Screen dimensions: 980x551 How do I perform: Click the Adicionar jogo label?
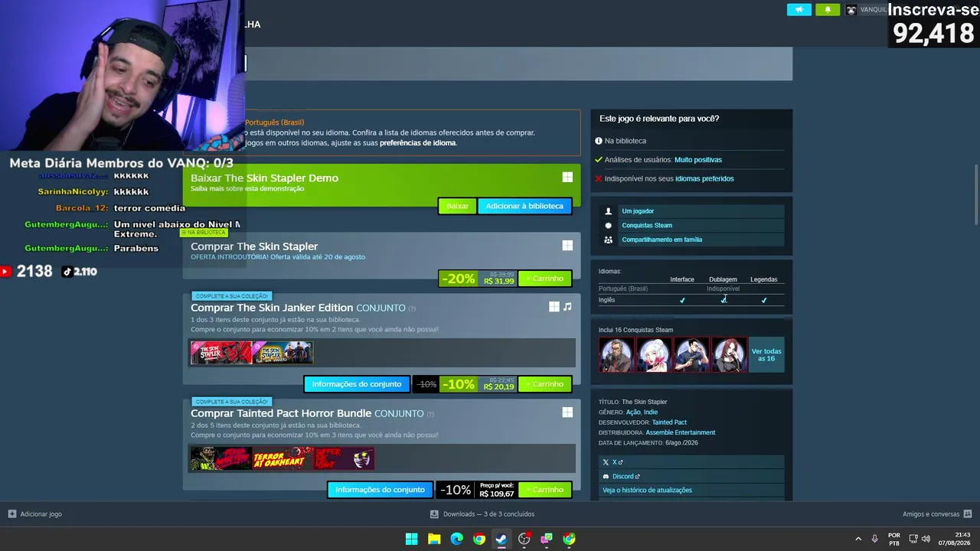pyautogui.click(x=41, y=514)
